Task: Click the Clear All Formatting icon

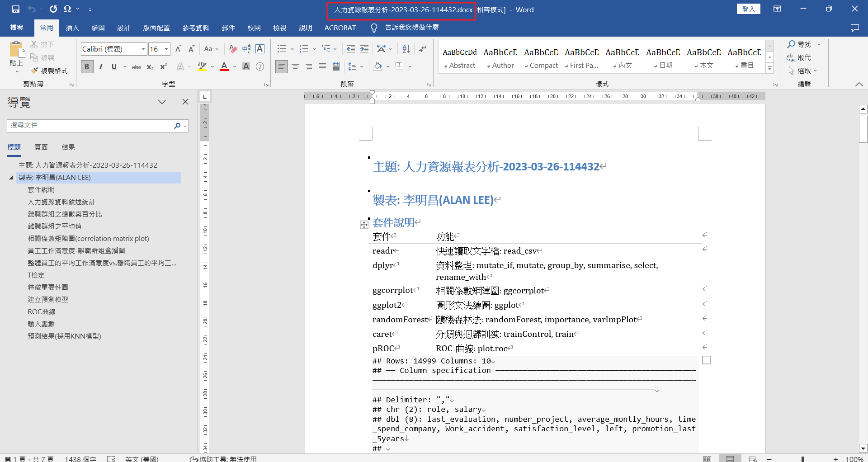Action: (233, 49)
